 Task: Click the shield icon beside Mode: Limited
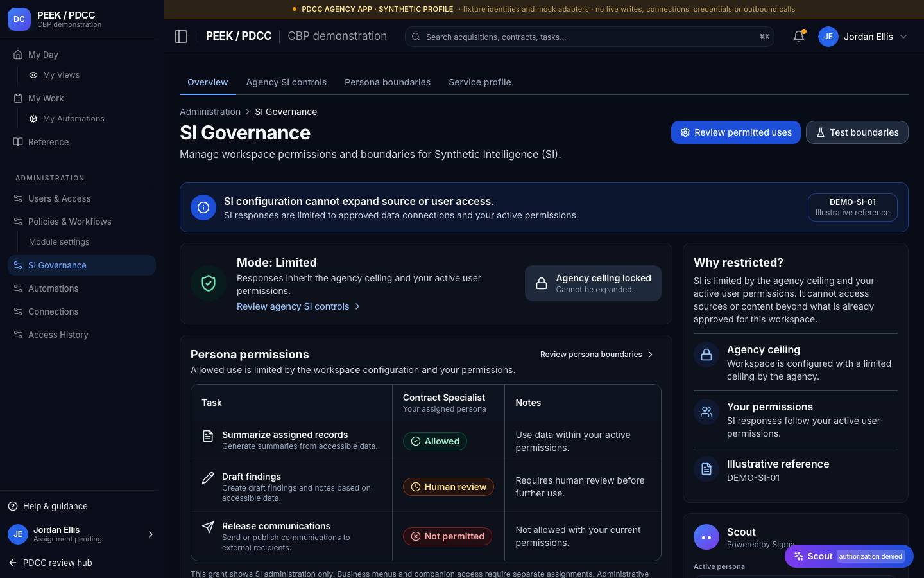[x=209, y=283]
